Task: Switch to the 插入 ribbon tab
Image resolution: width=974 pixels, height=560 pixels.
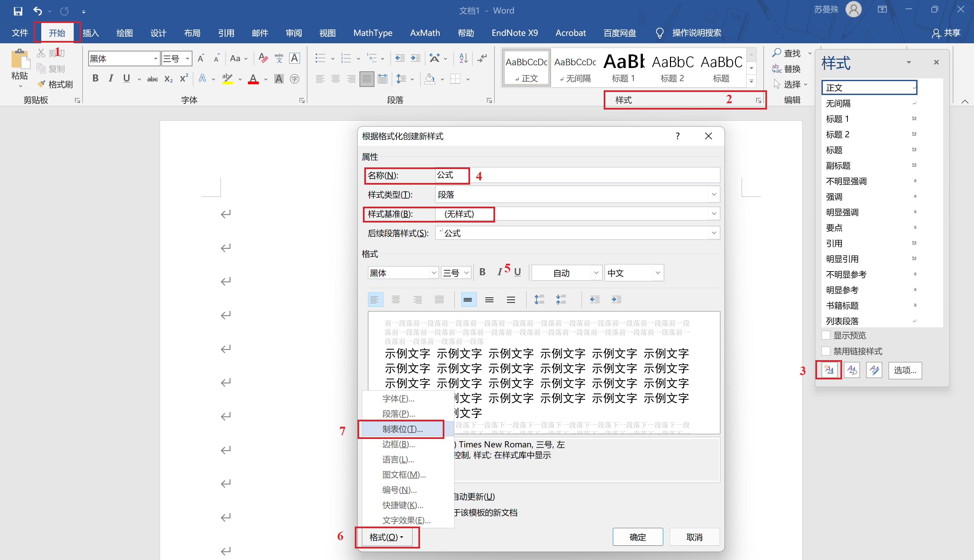Action: point(91,33)
